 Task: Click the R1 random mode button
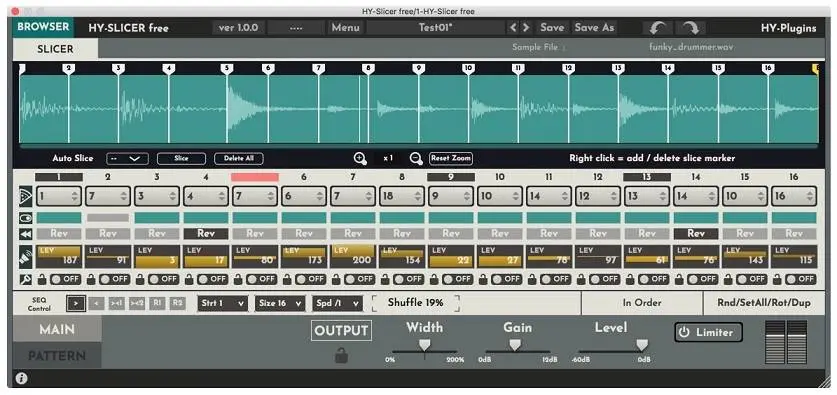click(x=157, y=303)
